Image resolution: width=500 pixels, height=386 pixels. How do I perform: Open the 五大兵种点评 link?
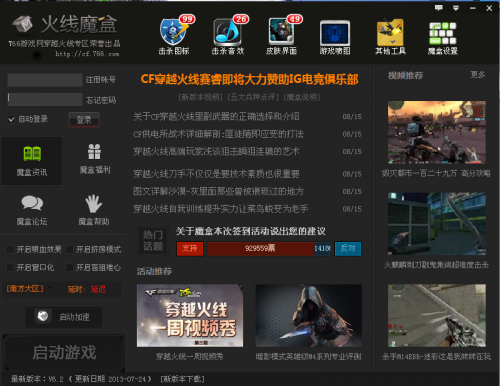(253, 97)
